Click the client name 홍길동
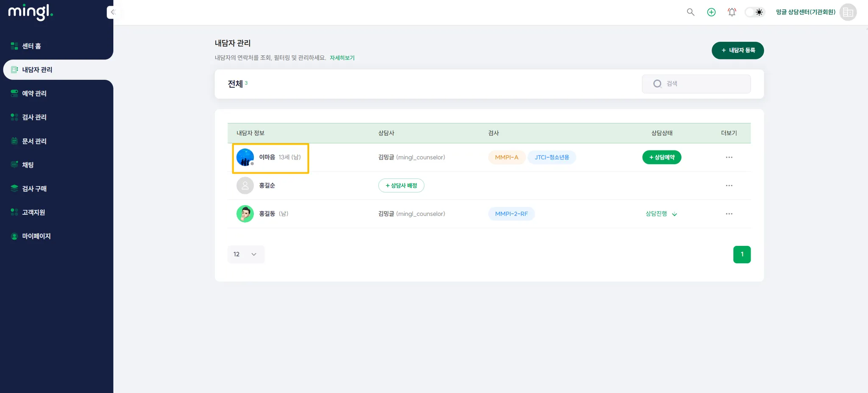 point(267,214)
